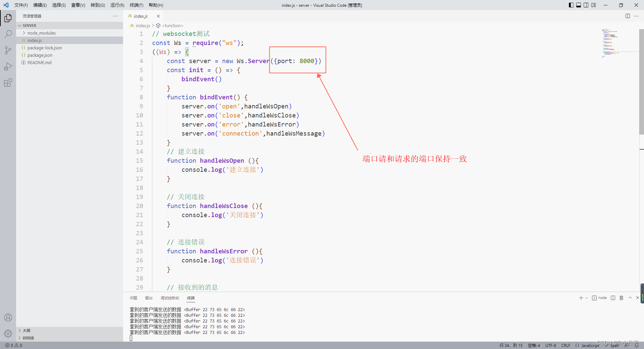Open package-lock.json in explorer

(70, 48)
